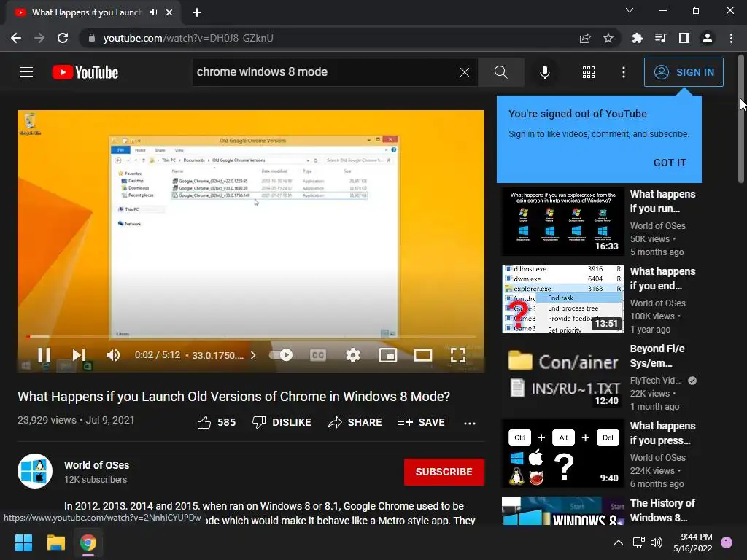This screenshot has width=747, height=560.
Task: Click the address bar URL
Action: pos(188,38)
